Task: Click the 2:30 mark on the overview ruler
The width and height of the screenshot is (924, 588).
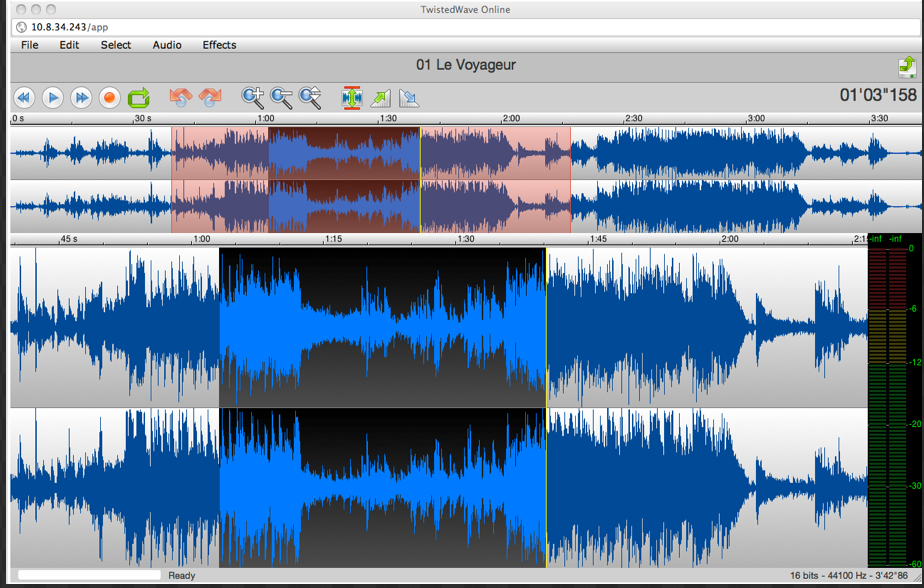Action: point(633,118)
